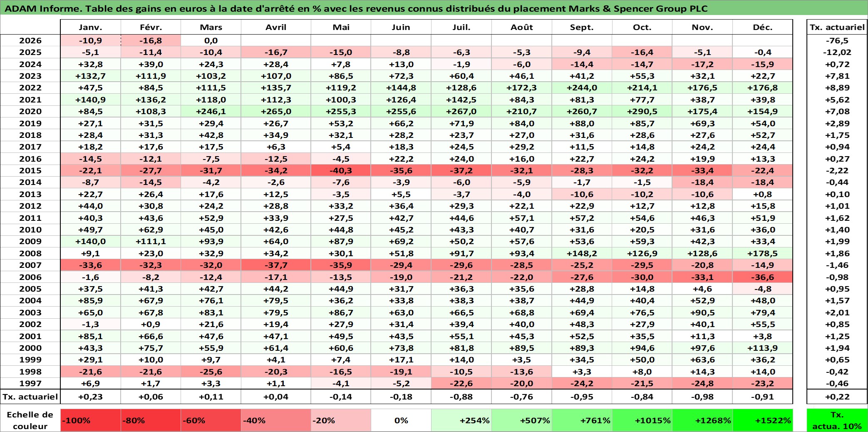Select the 2015 row label
The height and width of the screenshot is (432, 868).
[x=30, y=170]
